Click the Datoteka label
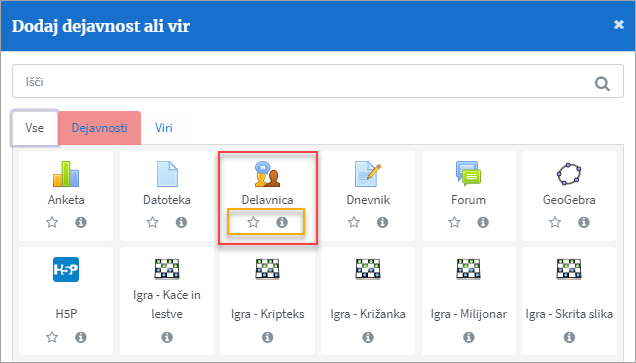 click(x=167, y=200)
